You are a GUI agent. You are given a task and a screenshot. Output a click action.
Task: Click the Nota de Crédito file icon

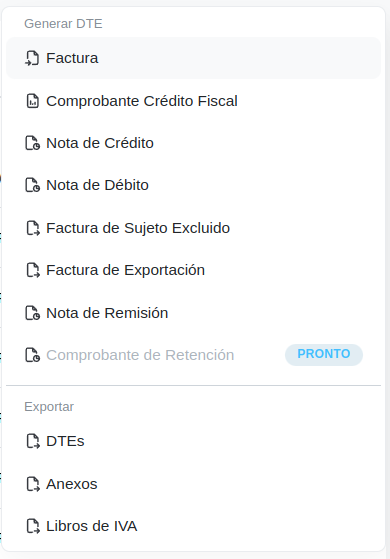(32, 143)
